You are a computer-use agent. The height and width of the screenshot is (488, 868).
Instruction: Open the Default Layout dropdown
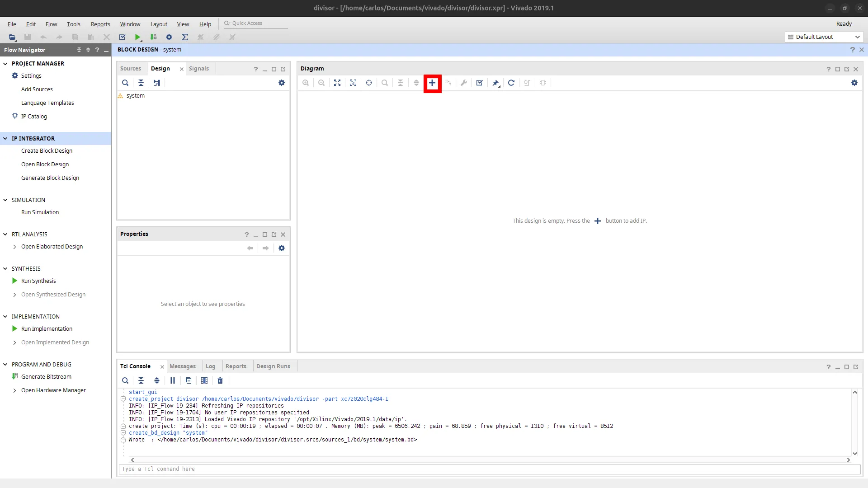pyautogui.click(x=824, y=37)
